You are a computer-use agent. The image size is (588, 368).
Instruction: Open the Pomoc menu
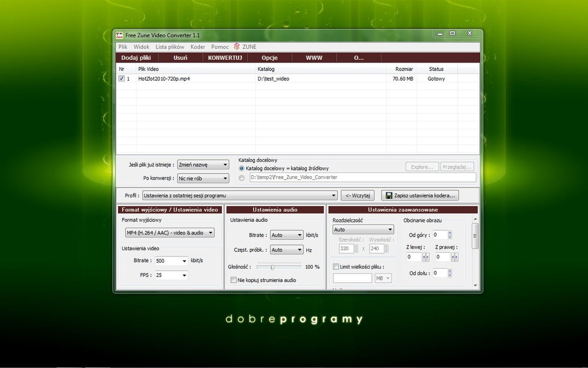(220, 47)
